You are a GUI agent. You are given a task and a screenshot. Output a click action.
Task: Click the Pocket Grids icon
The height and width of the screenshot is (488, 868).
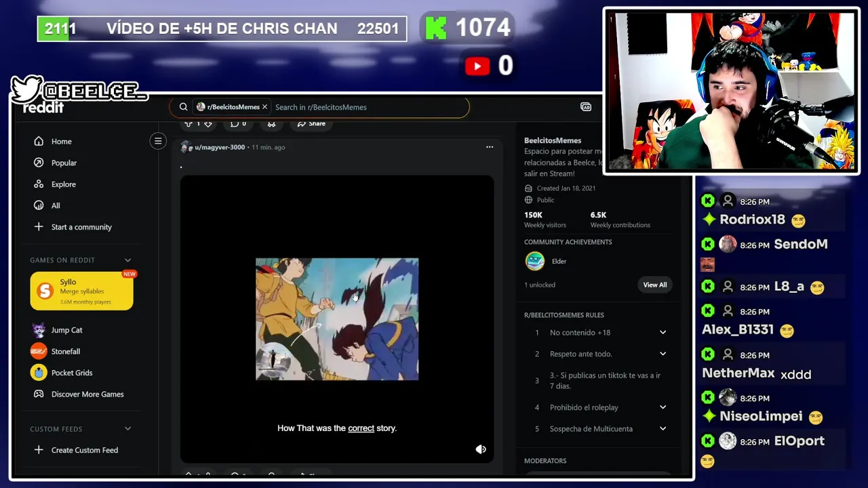39,372
